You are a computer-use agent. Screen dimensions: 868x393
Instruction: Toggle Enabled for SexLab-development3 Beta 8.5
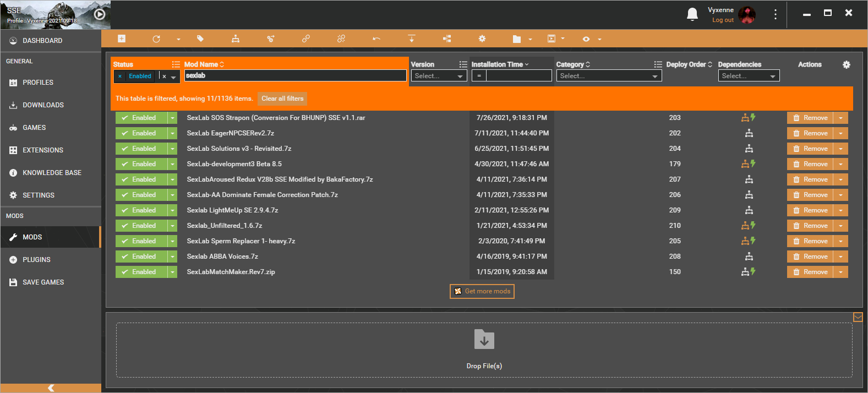(141, 164)
